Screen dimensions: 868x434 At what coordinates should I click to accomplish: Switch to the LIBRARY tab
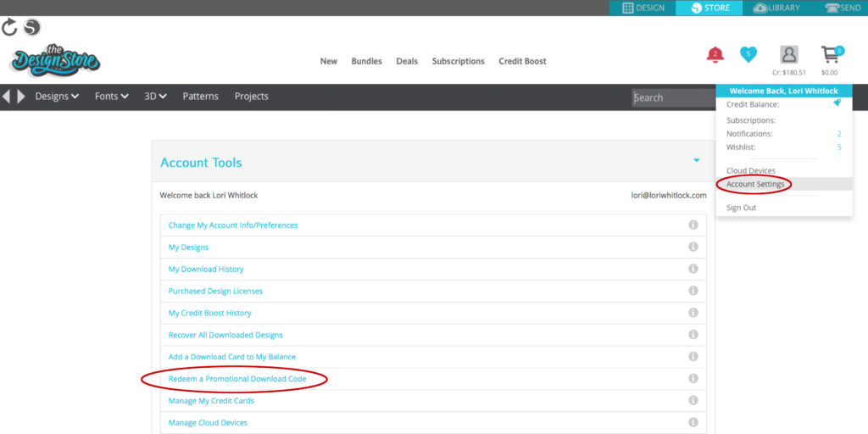tap(776, 8)
